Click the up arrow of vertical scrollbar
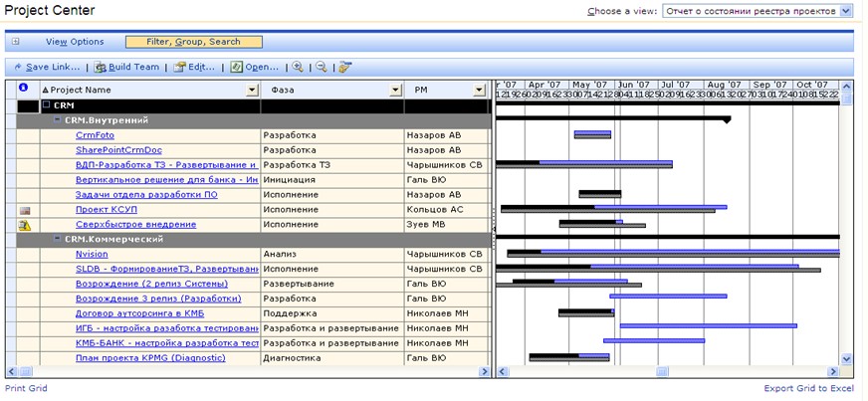This screenshot has width=868, height=401. [846, 86]
